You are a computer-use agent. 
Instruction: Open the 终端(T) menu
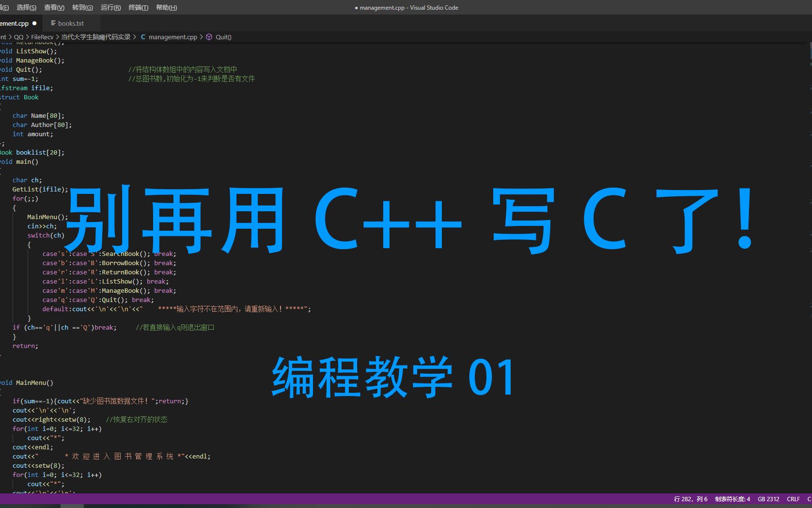139,7
